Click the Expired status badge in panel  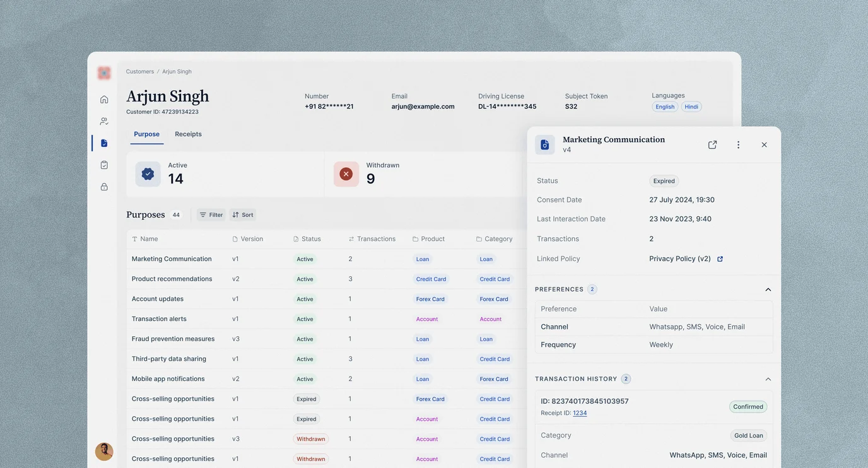664,181
